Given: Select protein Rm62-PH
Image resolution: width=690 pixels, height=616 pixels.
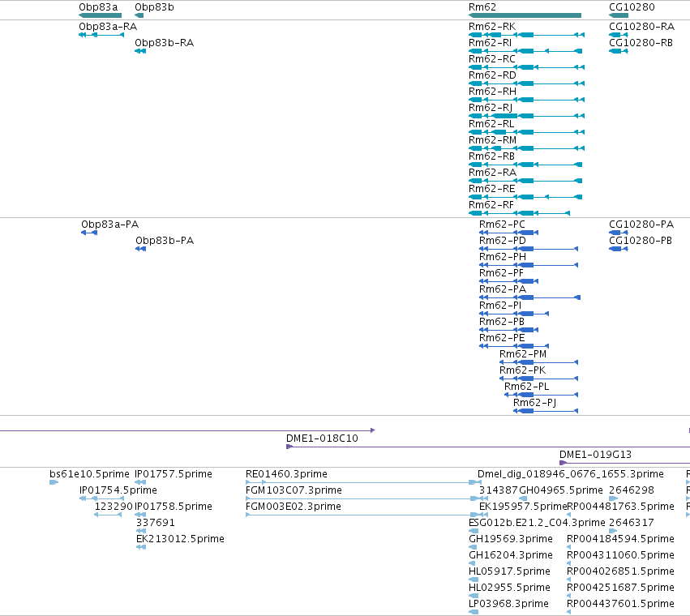Looking at the screenshot, I should [529, 265].
